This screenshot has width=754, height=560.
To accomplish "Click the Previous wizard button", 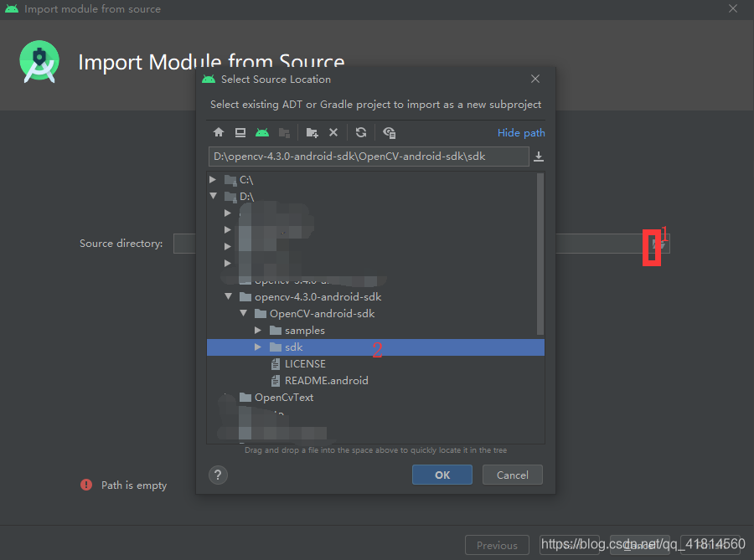I will (x=497, y=544).
